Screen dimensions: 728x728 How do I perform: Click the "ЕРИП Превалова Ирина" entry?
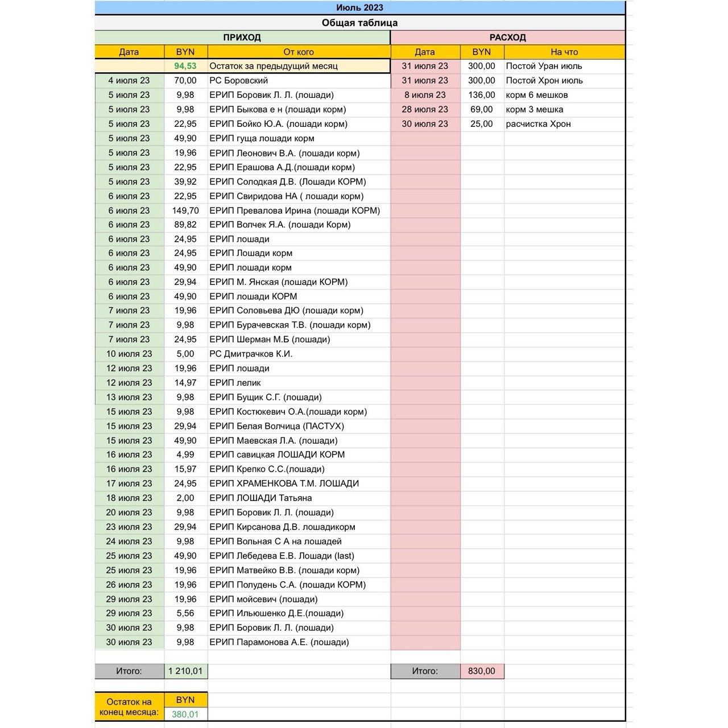click(295, 210)
